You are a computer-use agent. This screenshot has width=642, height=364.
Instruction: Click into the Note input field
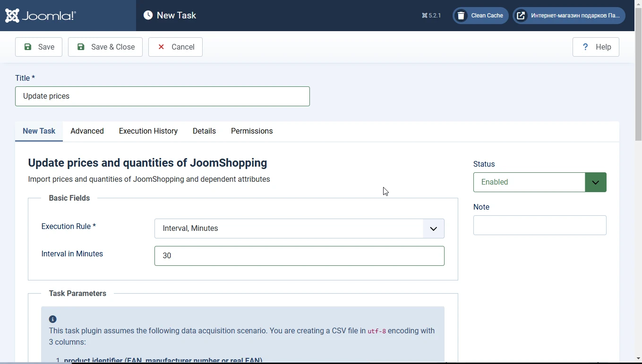pyautogui.click(x=539, y=225)
